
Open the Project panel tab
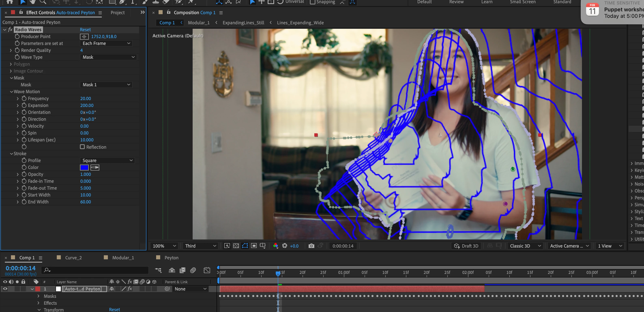117,13
